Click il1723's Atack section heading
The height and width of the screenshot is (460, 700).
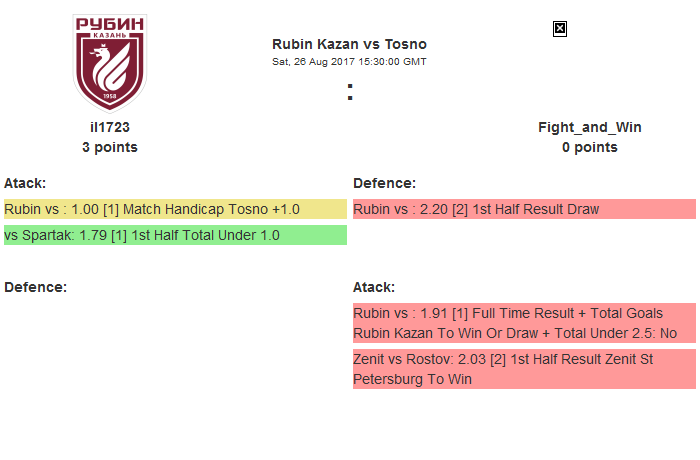click(25, 183)
